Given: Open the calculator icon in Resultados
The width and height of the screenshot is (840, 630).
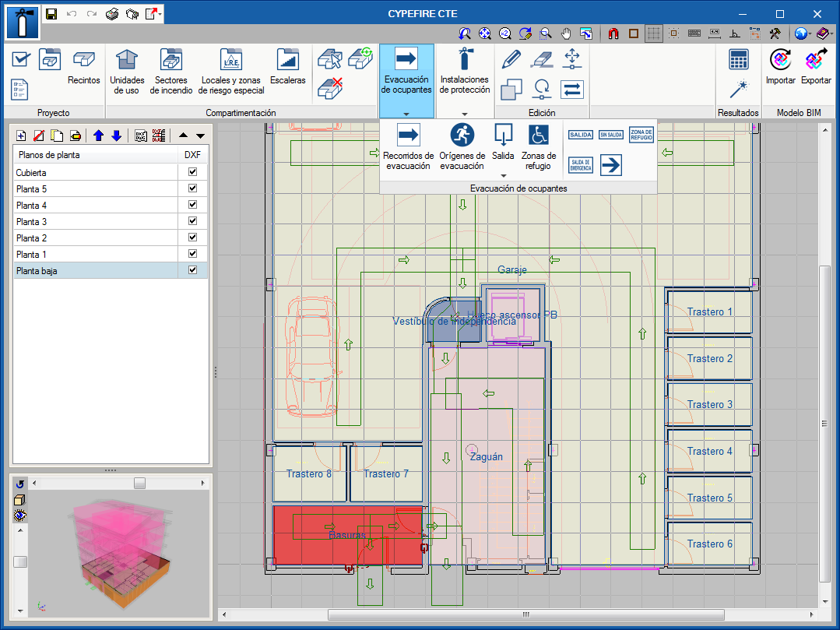Looking at the screenshot, I should 738,59.
